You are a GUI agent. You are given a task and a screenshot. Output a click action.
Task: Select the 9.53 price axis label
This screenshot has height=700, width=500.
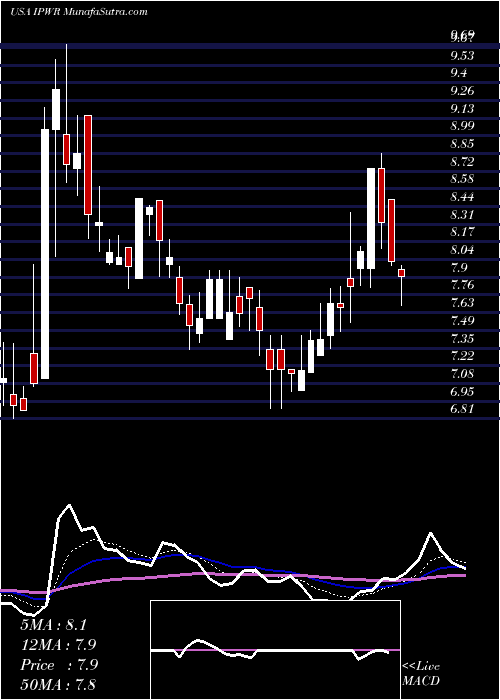coord(462,56)
